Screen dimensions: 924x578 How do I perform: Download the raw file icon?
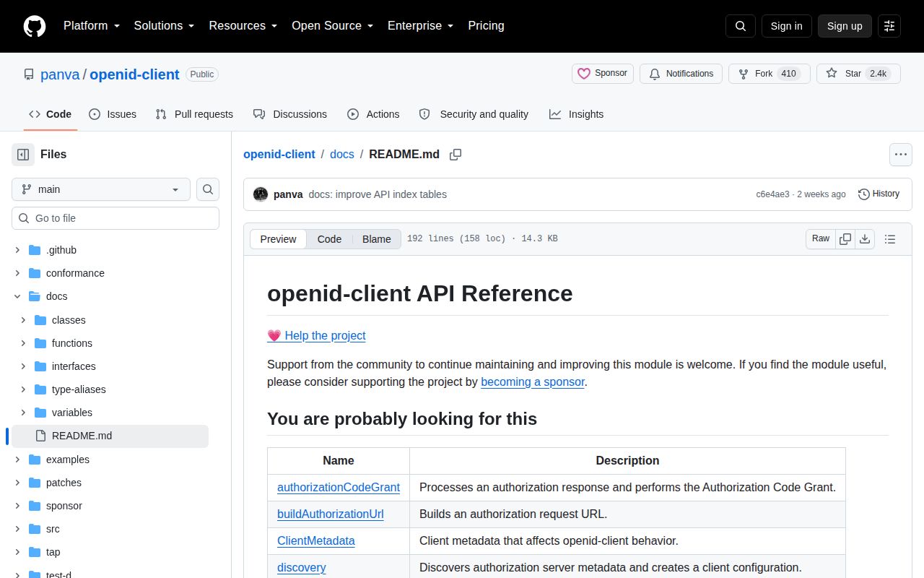click(x=865, y=238)
